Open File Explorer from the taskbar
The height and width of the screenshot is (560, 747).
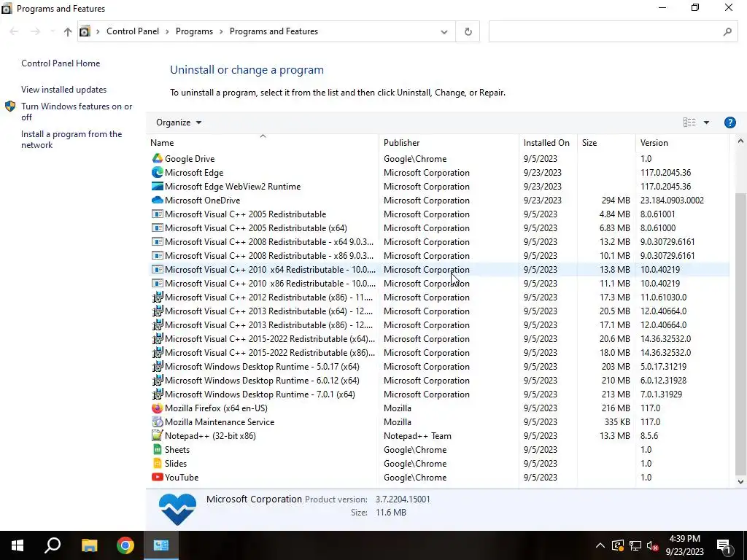tap(89, 545)
